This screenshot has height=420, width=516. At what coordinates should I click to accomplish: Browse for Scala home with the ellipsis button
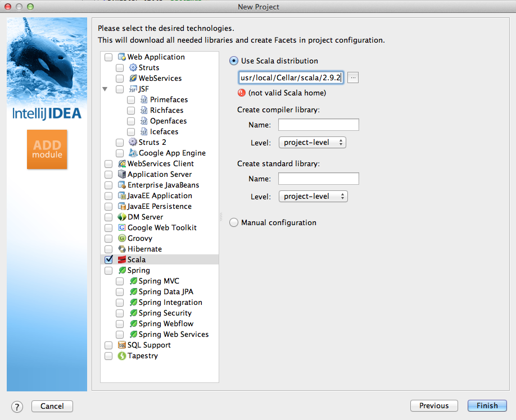pyautogui.click(x=353, y=77)
